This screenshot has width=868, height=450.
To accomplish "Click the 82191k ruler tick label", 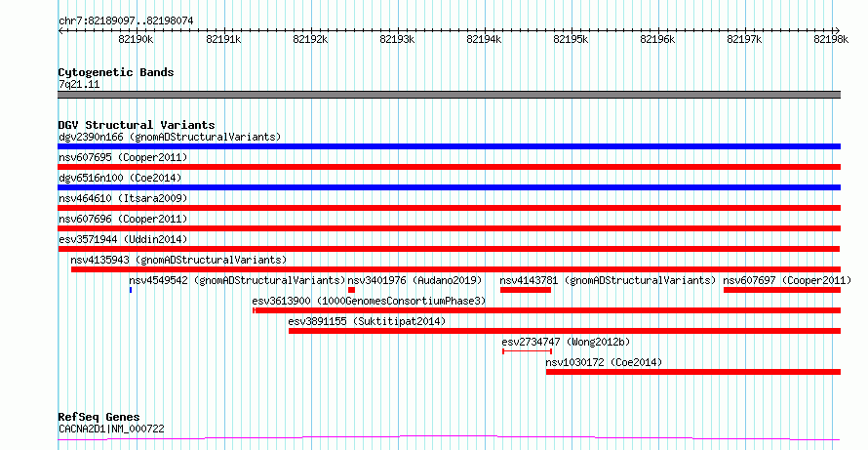I will (223, 40).
